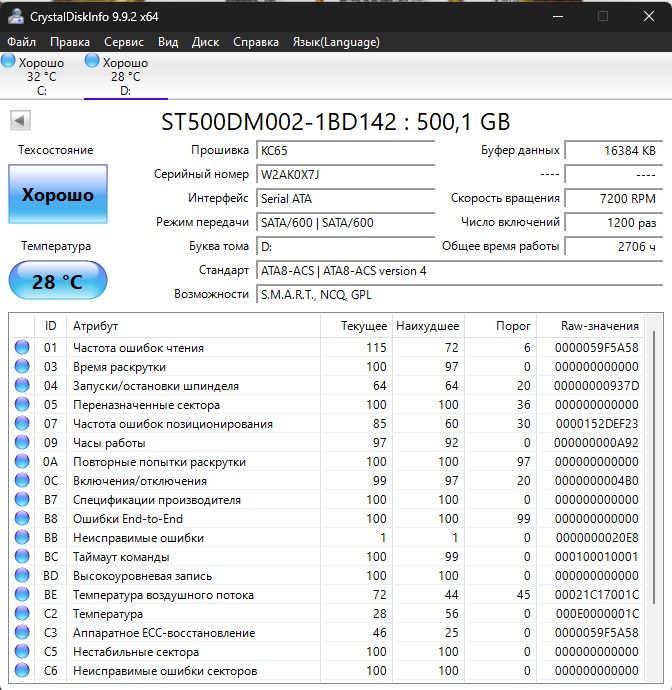672x690 pixels.
Task: Click the serial number field W2AK0X7J
Action: [345, 174]
